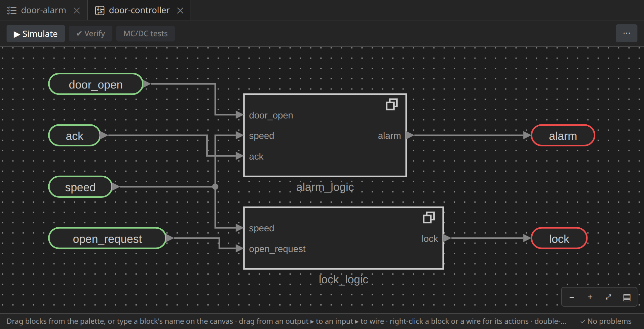644x329 pixels.
Task: Select the alarm output block
Action: [x=563, y=136]
